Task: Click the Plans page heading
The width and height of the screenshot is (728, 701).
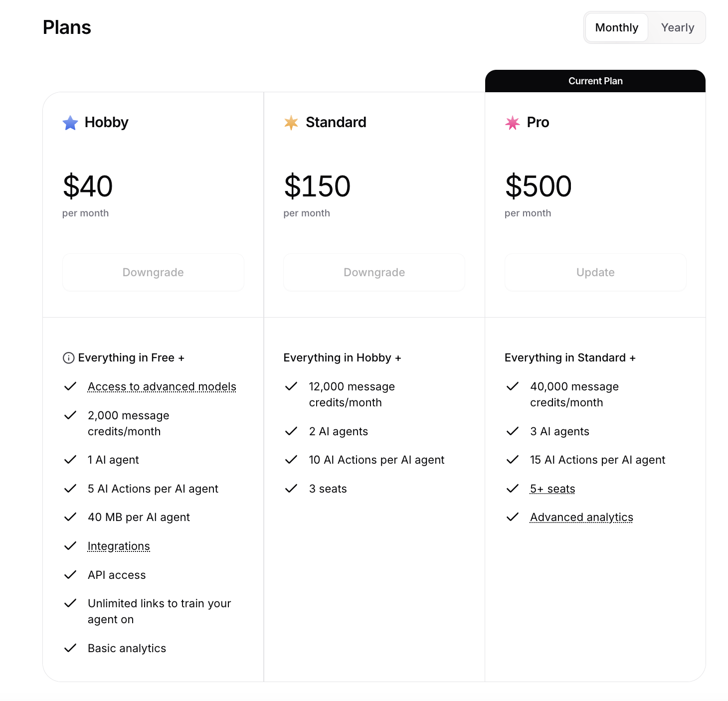Action: (x=67, y=27)
